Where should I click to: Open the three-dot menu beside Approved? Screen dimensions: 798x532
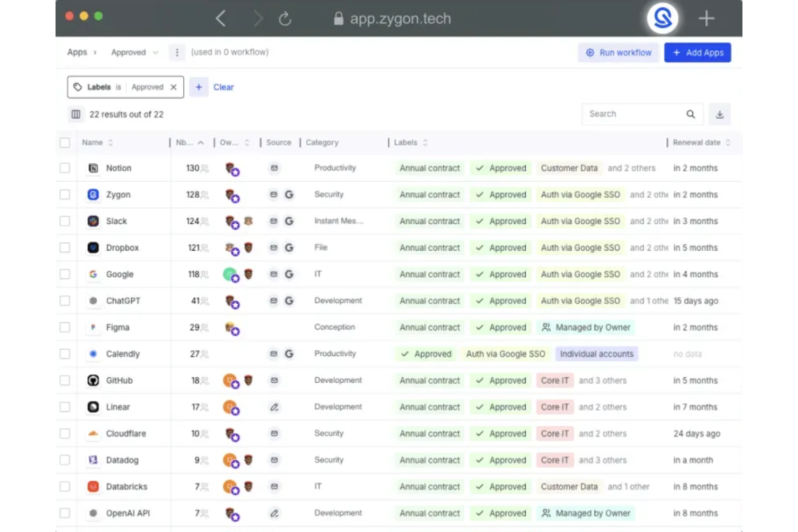177,52
